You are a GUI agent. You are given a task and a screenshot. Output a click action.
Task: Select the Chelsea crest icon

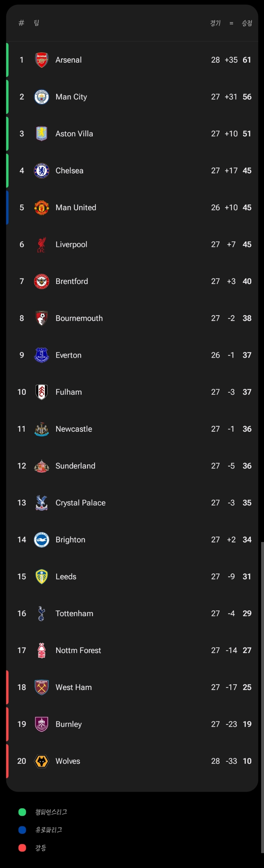point(41,170)
